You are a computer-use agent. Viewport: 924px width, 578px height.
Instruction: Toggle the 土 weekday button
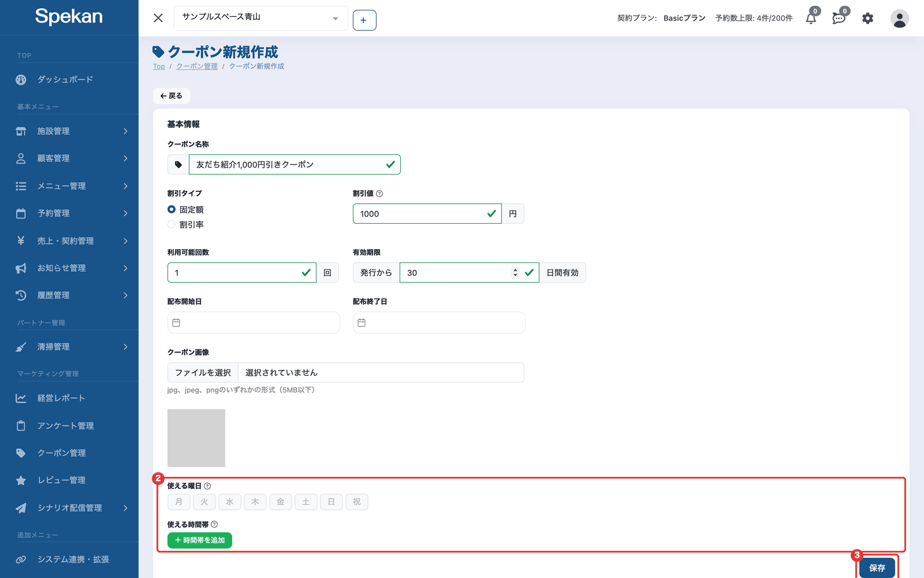click(306, 502)
